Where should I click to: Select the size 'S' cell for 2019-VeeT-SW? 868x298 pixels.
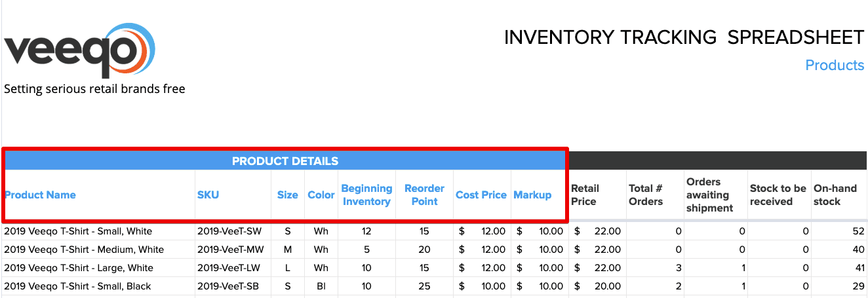pos(287,231)
